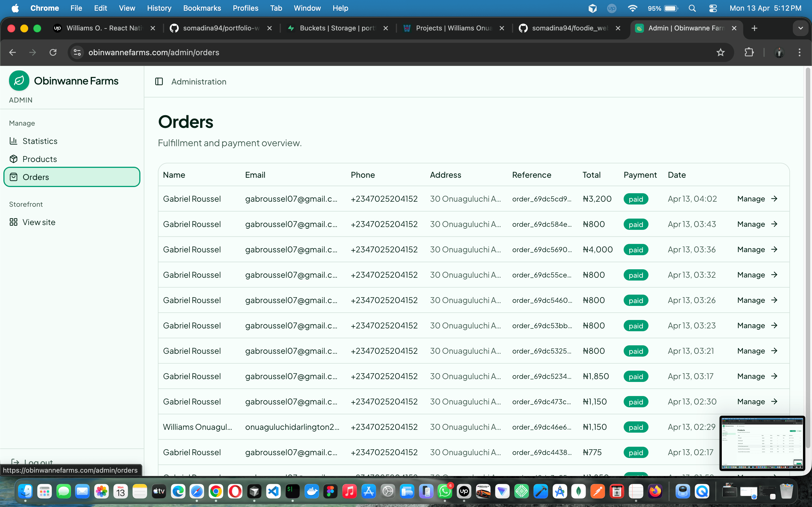The image size is (812, 507).
Task: Click the Spotlight search icon in the menu bar
Action: pyautogui.click(x=692, y=8)
